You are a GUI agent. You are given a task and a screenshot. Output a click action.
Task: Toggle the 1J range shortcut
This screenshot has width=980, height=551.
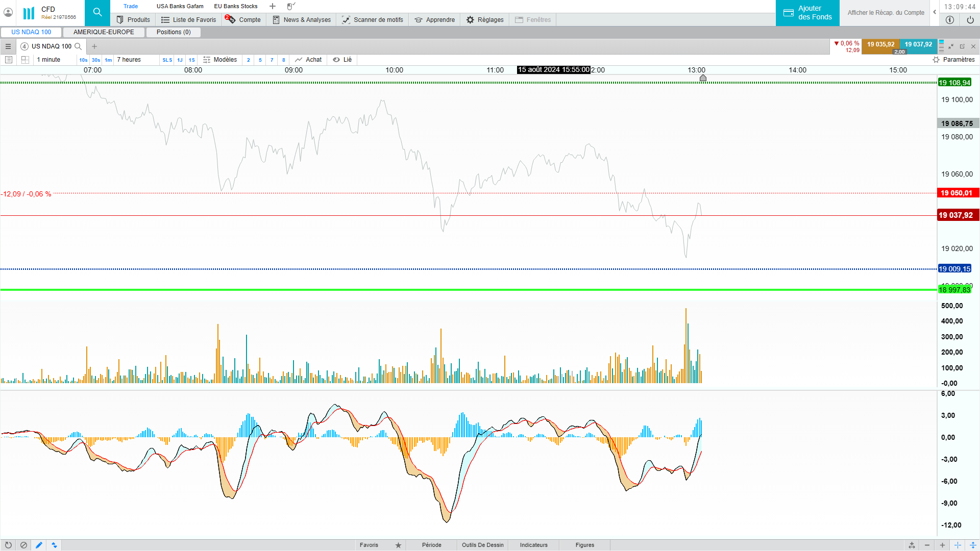(180, 60)
